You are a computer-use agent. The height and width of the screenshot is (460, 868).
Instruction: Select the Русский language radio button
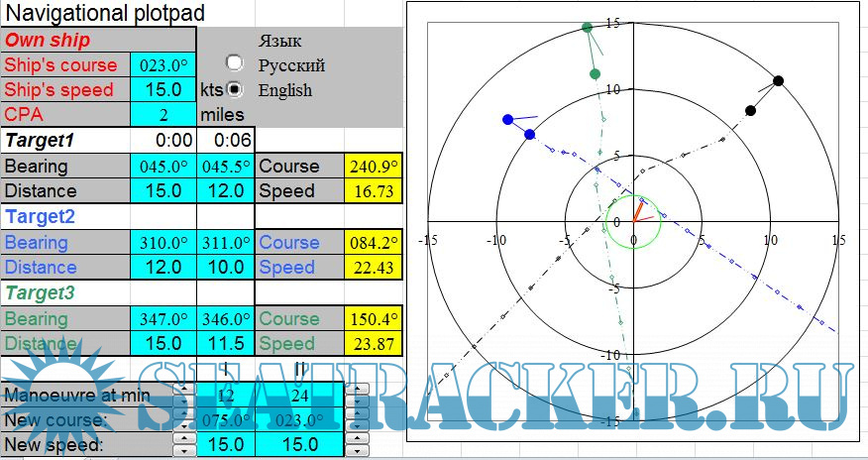235,65
